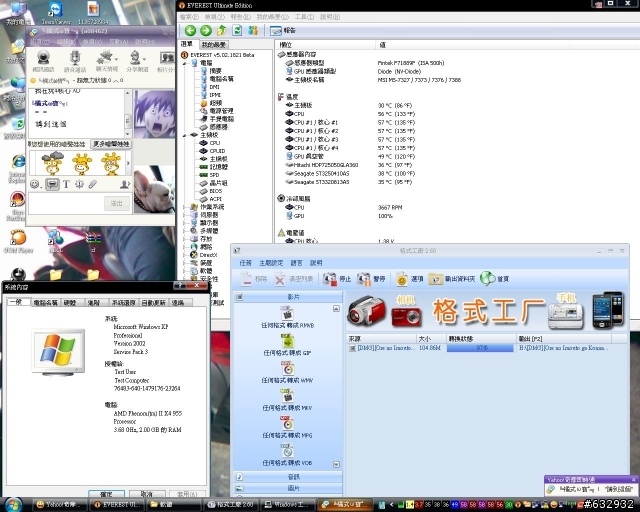Click the paperclip attach icon in chat
Screen dimensions: 640x512
point(93,185)
